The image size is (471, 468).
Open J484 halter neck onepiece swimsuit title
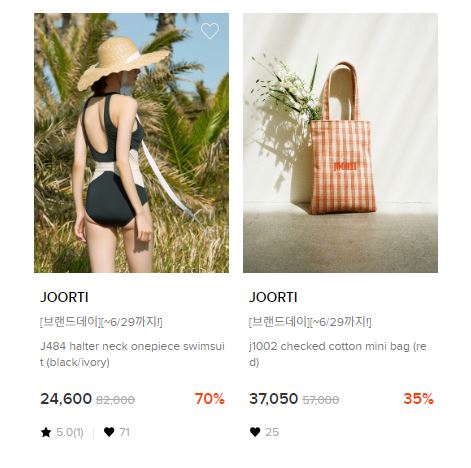pyautogui.click(x=132, y=354)
